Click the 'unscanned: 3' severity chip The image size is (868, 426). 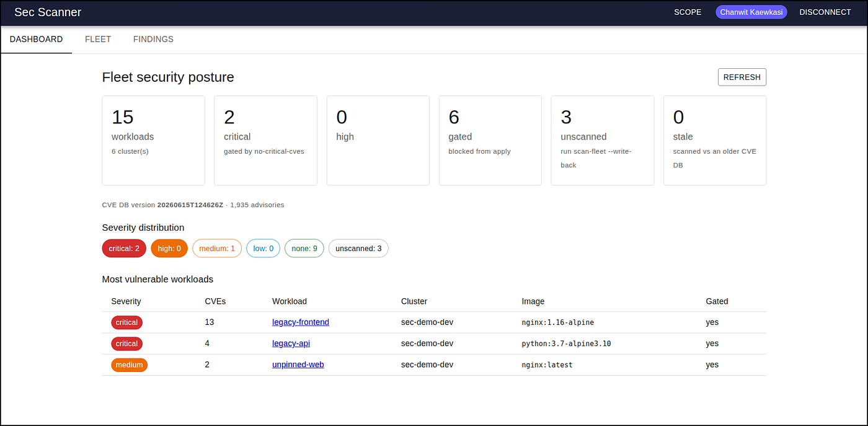pos(358,249)
